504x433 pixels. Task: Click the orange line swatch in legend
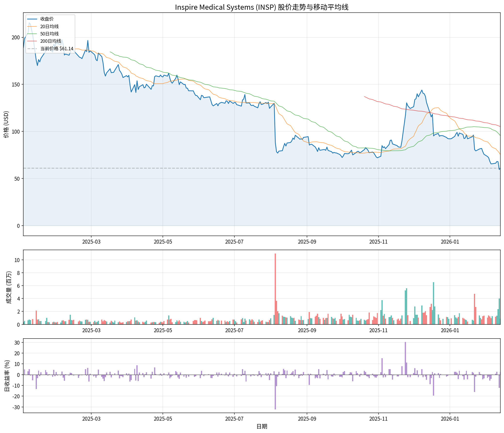pos(32,26)
